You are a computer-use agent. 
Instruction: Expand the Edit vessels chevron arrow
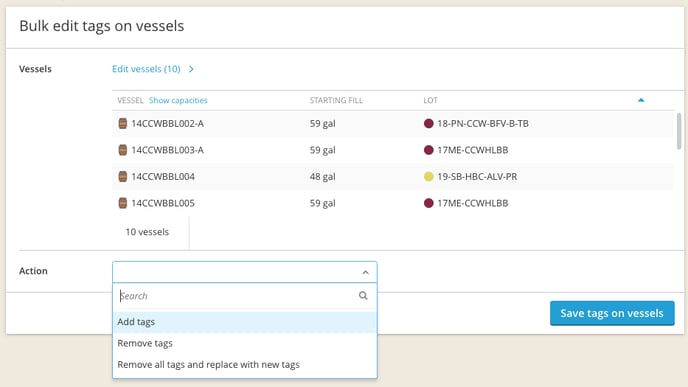point(191,69)
